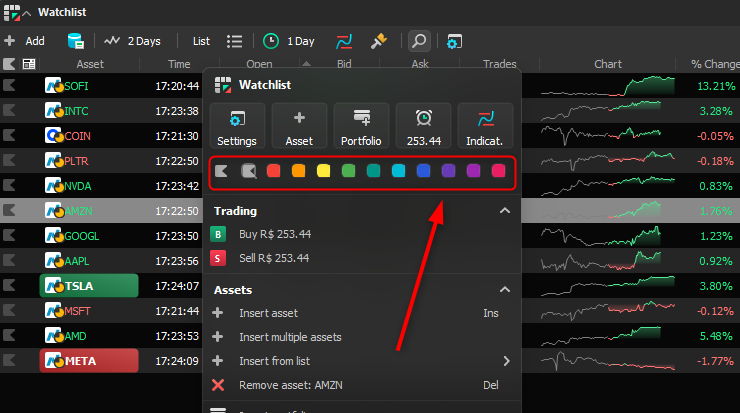Image resolution: width=740 pixels, height=413 pixels.
Task: Click the Add asset plus button
Action: [x=24, y=41]
